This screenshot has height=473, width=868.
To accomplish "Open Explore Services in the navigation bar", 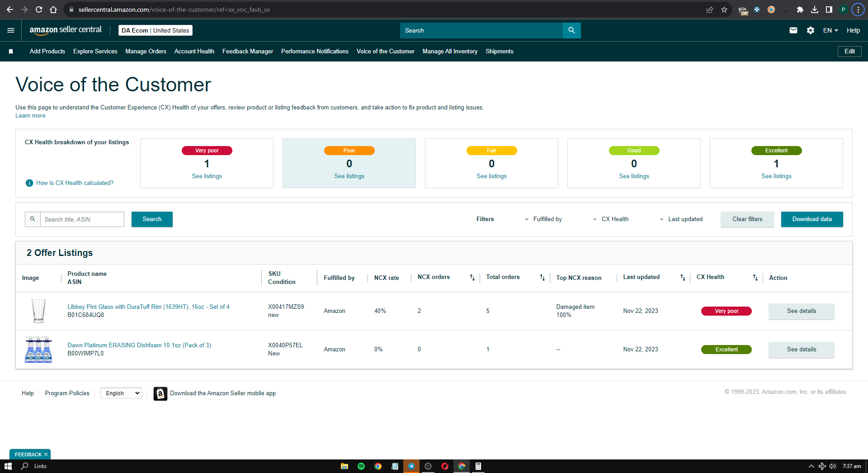I will pos(95,52).
